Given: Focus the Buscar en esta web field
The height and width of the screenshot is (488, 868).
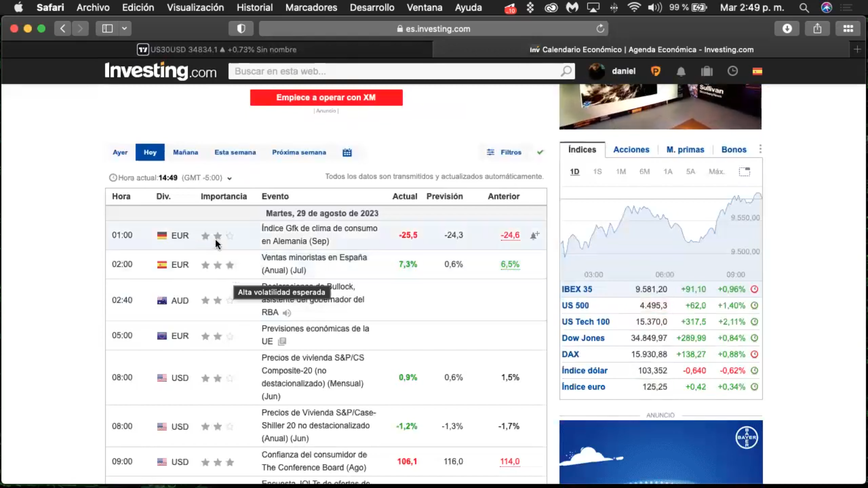Looking at the screenshot, I should [393, 71].
